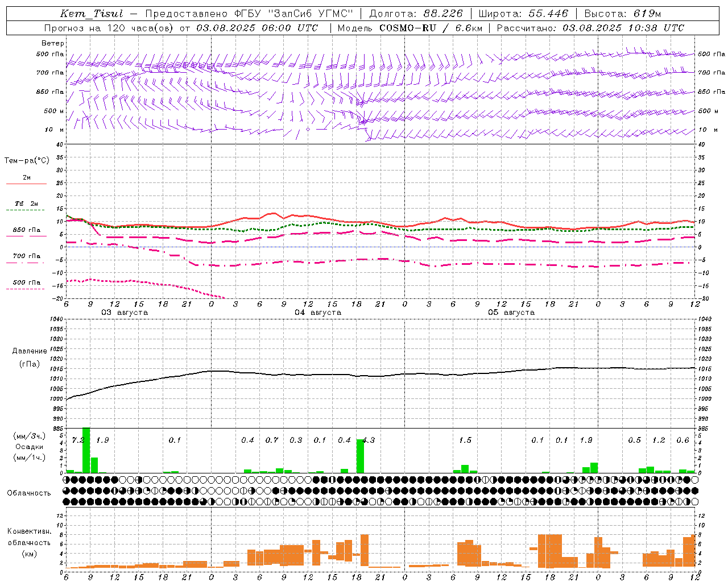The height and width of the screenshot is (582, 728).
Task: Select the Модель COSMO-RU / 6.6км text
Action: click(409, 28)
